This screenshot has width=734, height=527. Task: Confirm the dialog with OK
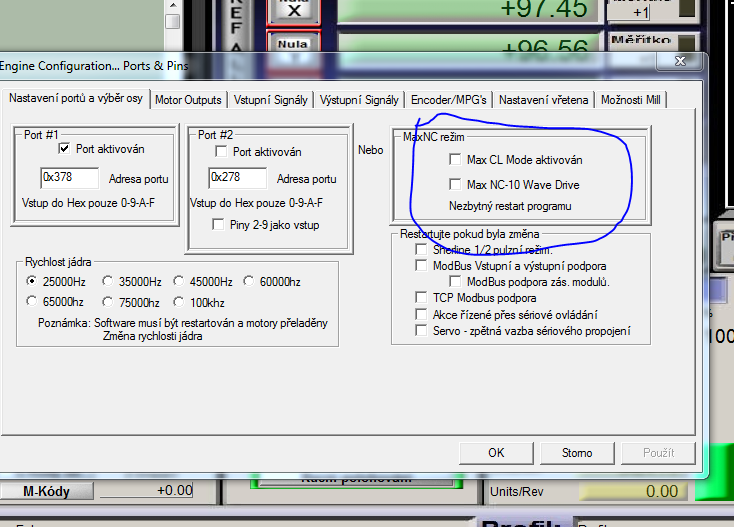pyautogui.click(x=496, y=453)
